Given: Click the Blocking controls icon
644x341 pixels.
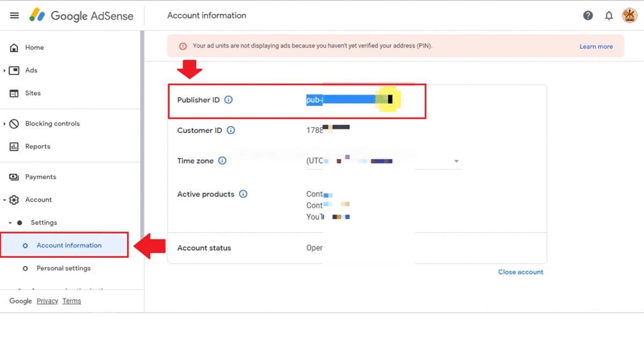Looking at the screenshot, I should coord(14,124).
